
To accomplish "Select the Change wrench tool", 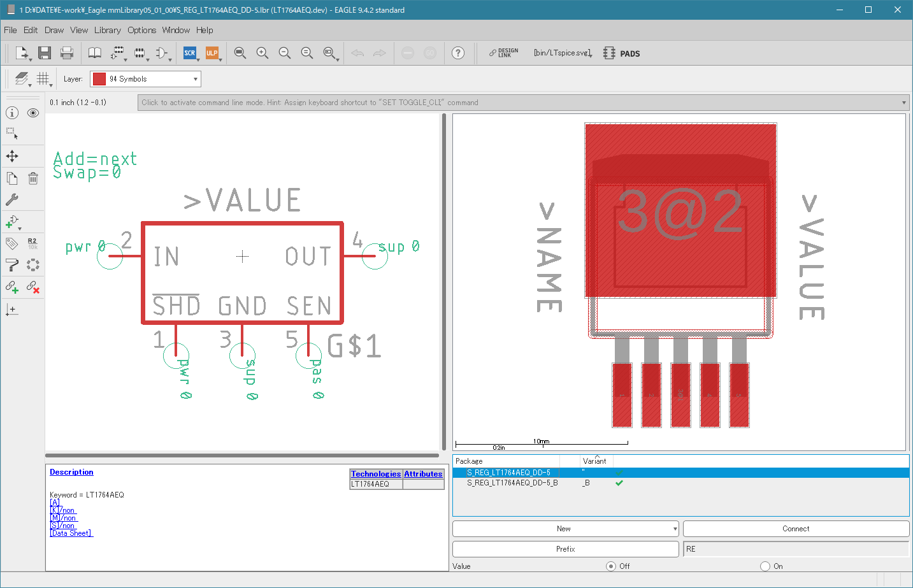I will click(x=12, y=199).
